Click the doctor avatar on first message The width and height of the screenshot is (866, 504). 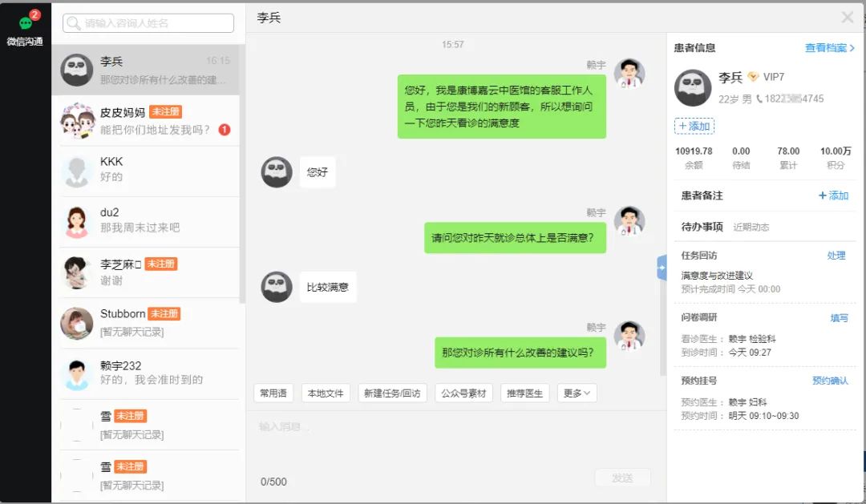pyautogui.click(x=629, y=74)
